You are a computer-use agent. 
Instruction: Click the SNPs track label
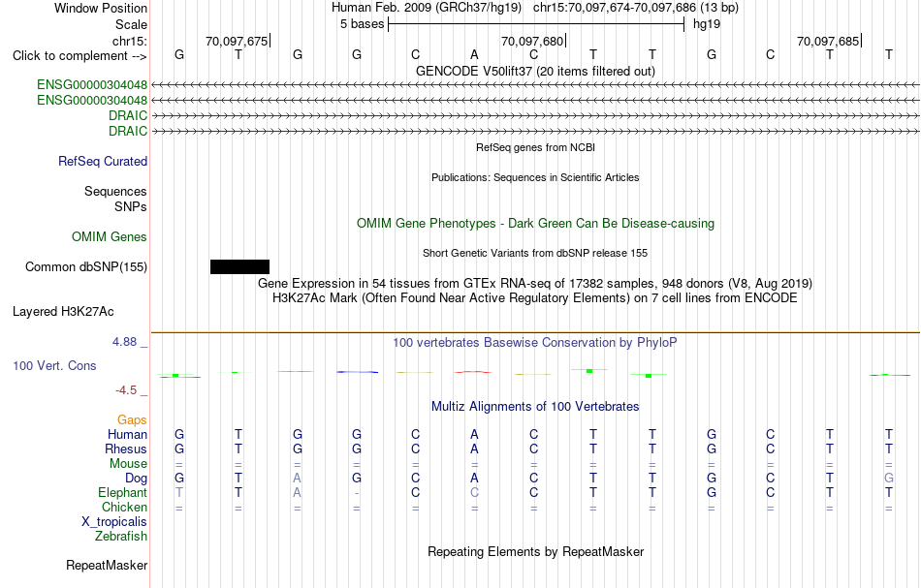131,206
